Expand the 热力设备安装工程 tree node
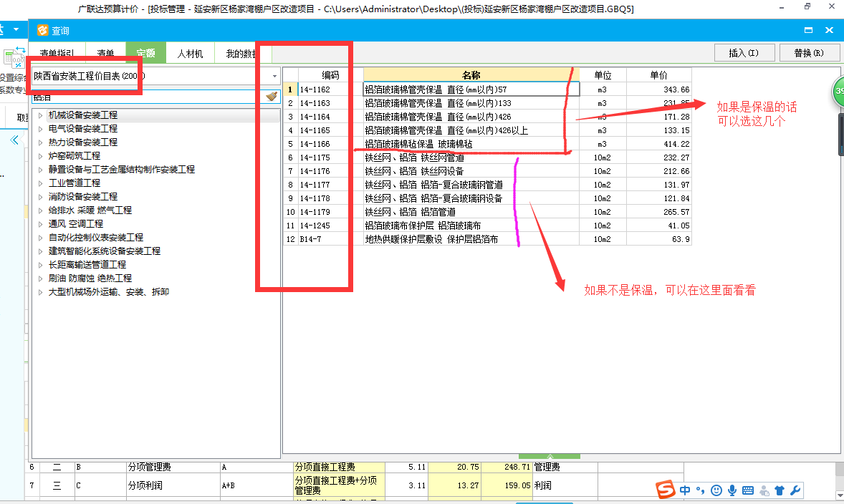Viewport: 844px width, 504px height. pyautogui.click(x=40, y=142)
